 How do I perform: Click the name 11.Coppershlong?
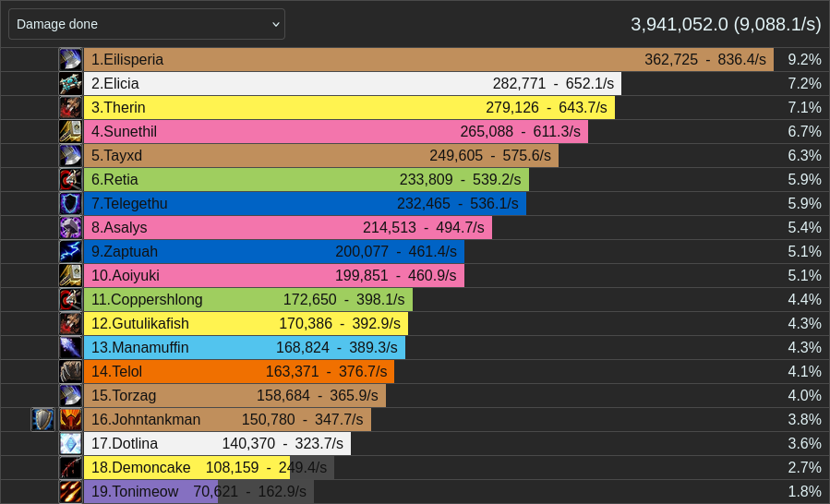pyautogui.click(x=147, y=300)
